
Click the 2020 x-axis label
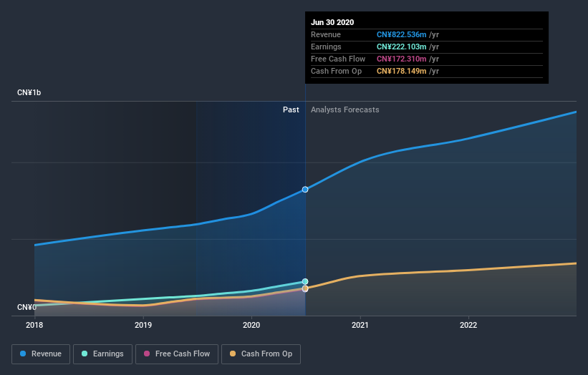(x=251, y=325)
